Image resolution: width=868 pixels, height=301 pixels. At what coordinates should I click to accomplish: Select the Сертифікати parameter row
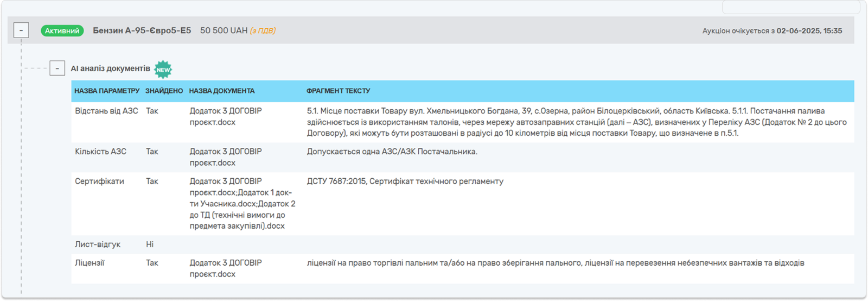(99, 181)
